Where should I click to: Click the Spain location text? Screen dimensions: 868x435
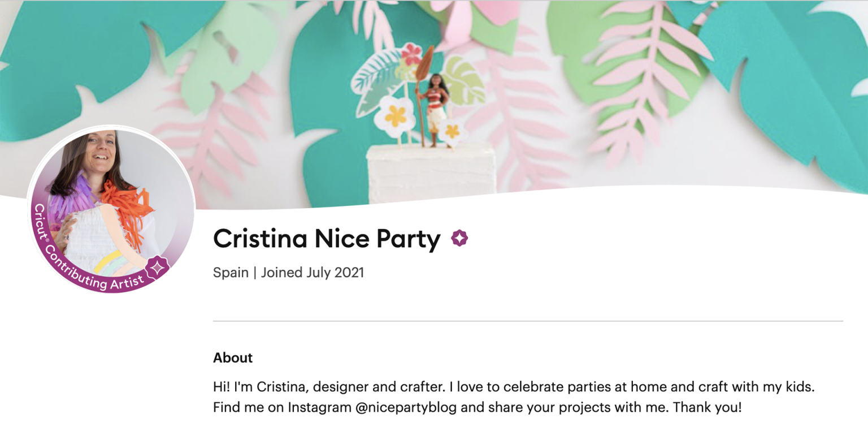coord(231,273)
